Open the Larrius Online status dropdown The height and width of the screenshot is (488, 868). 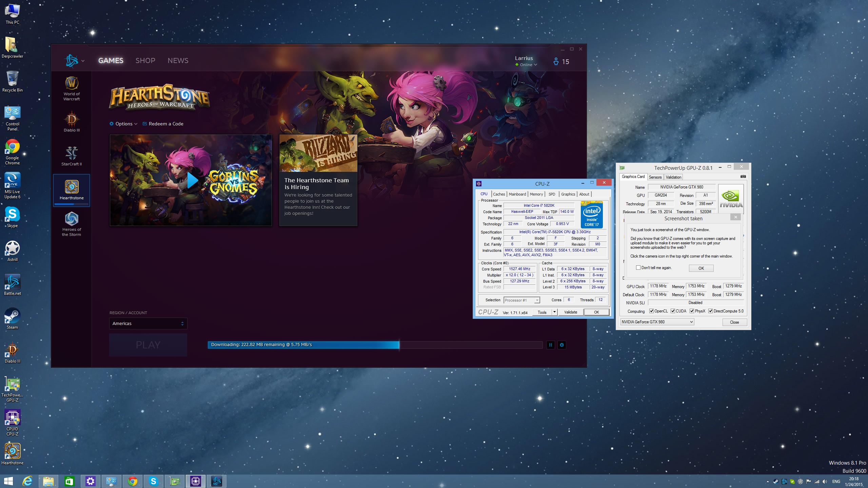tap(526, 65)
